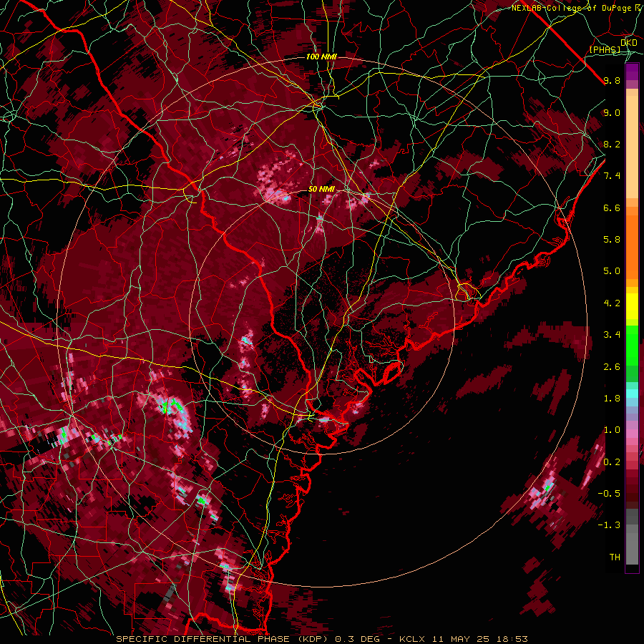Click the 11 MAY 25 date text

click(462, 639)
